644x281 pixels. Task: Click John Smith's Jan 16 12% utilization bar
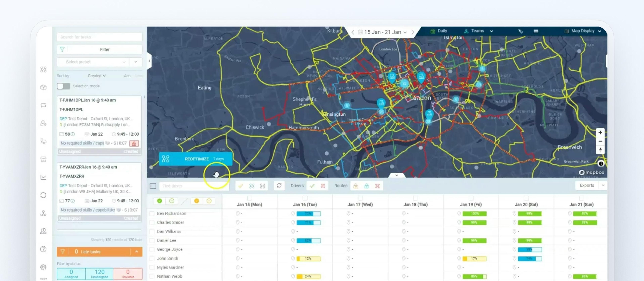(x=308, y=259)
